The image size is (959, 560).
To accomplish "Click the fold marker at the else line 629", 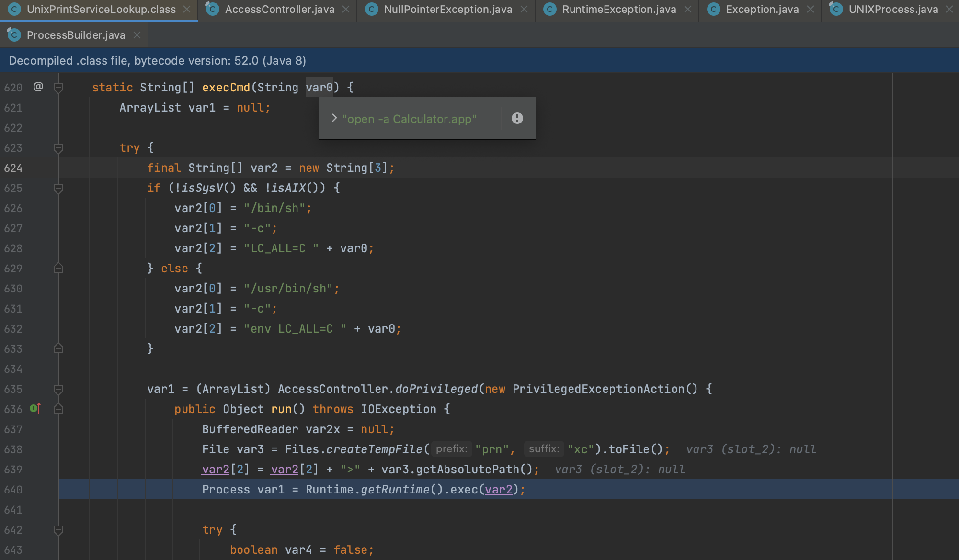I will coord(58,268).
